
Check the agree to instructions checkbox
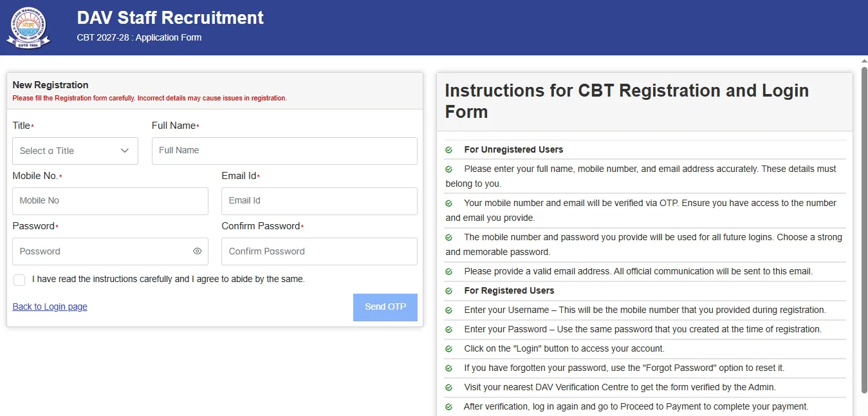pyautogui.click(x=19, y=279)
